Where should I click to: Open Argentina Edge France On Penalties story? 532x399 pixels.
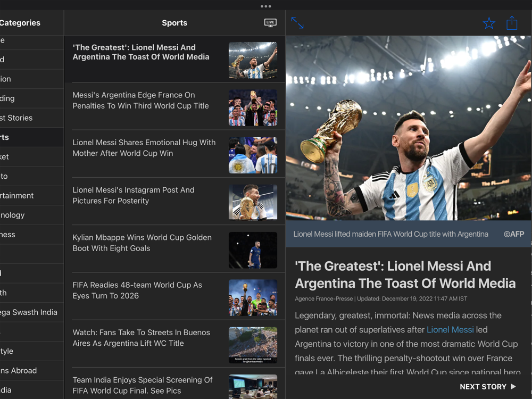point(174,106)
